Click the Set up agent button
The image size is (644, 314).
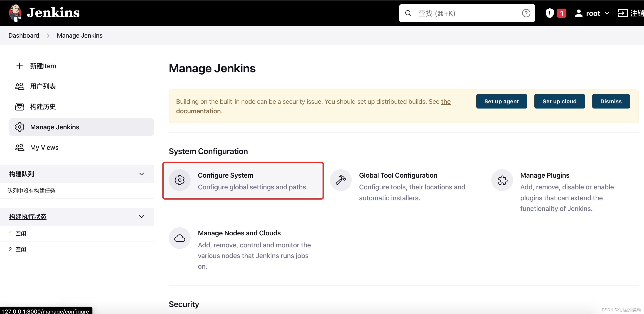pyautogui.click(x=501, y=101)
